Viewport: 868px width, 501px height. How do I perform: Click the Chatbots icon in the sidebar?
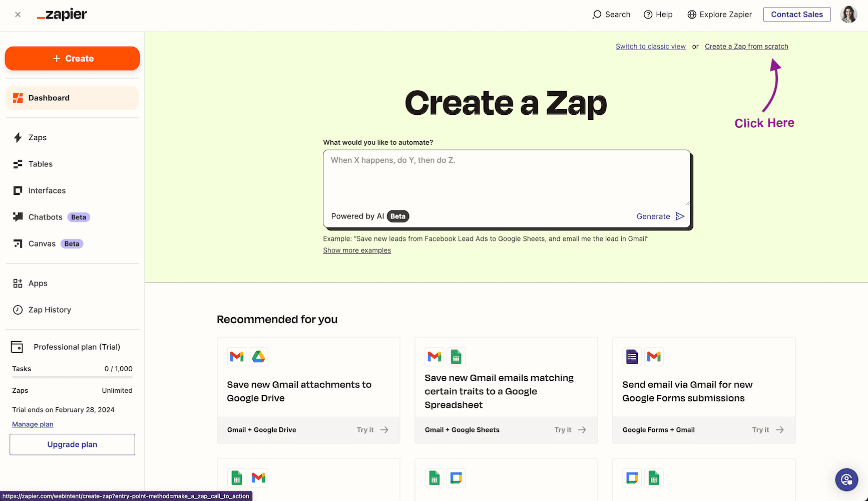click(18, 217)
